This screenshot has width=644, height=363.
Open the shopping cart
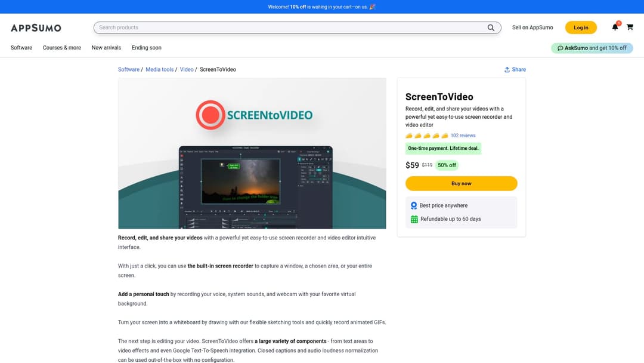pyautogui.click(x=630, y=27)
